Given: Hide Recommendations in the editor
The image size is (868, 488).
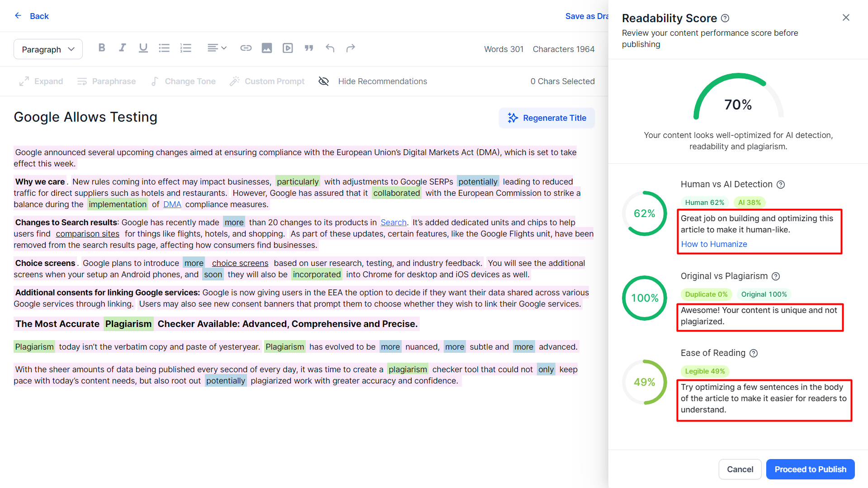Looking at the screenshot, I should pos(373,81).
